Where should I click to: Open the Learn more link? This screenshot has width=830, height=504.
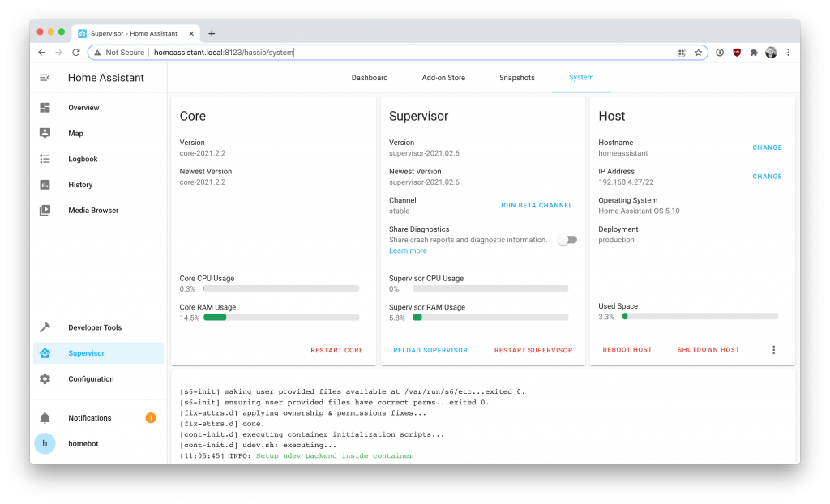(408, 250)
